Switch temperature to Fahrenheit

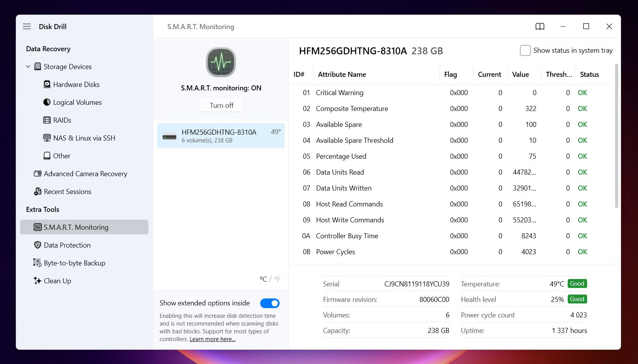point(277,279)
